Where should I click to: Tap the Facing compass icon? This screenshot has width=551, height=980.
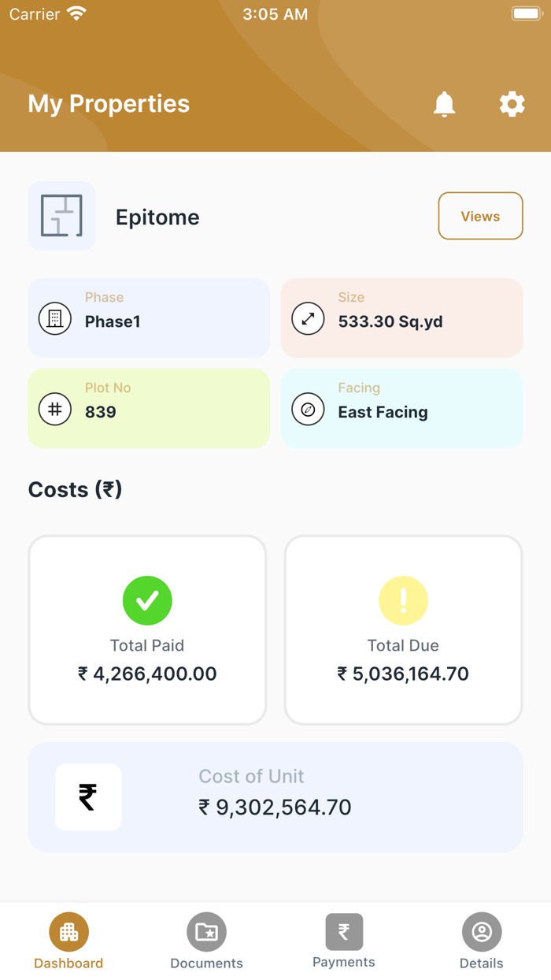click(x=308, y=409)
